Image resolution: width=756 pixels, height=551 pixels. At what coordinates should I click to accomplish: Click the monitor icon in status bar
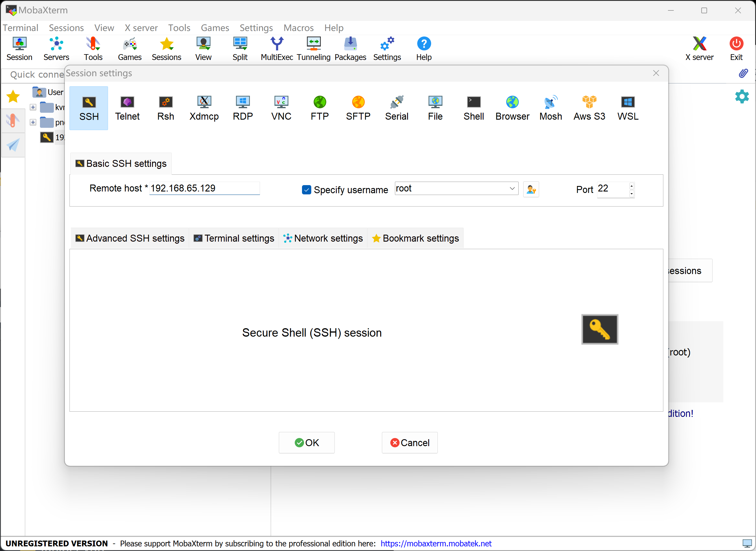(x=747, y=543)
